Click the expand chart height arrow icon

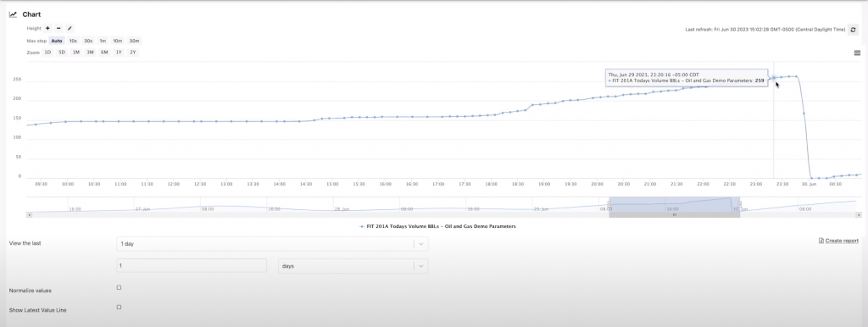pos(70,28)
